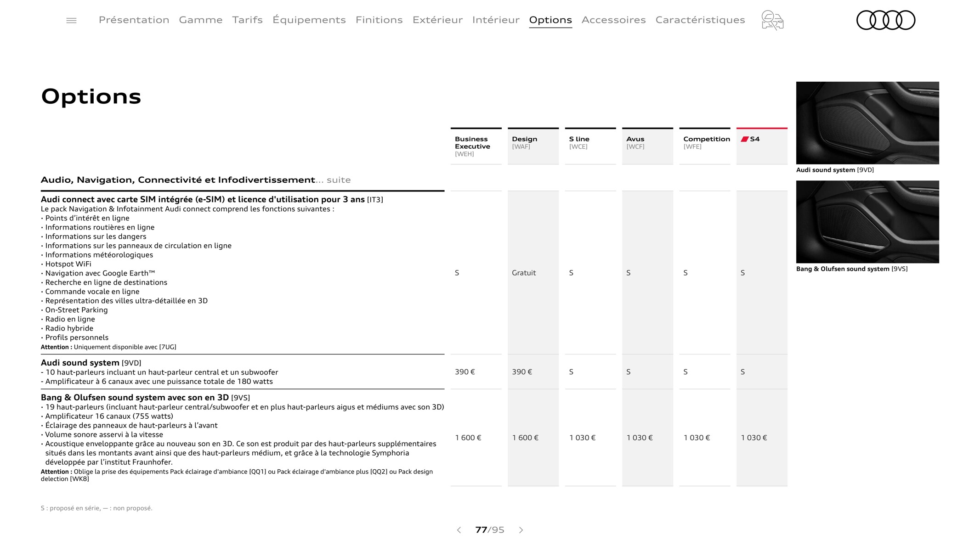Image resolution: width=980 pixels, height=551 pixels.
Task: Click the Hotspot WiFi bullet
Action: [66, 264]
